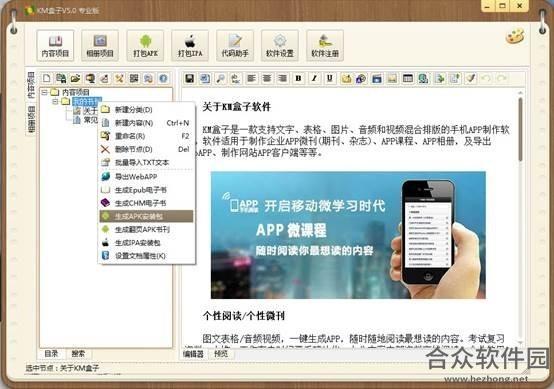Screen dimensions: 554x389
Task: Click the APP 微课程 banner image
Action: click(x=348, y=235)
